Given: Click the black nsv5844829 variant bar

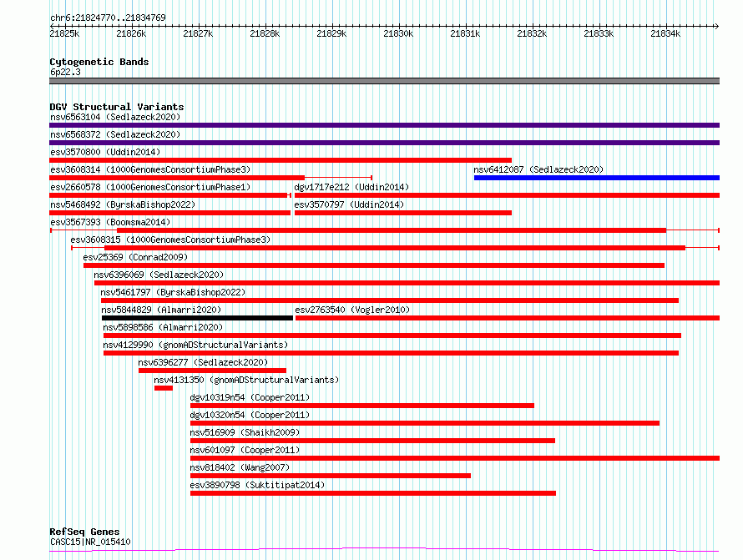Looking at the screenshot, I should tap(197, 318).
